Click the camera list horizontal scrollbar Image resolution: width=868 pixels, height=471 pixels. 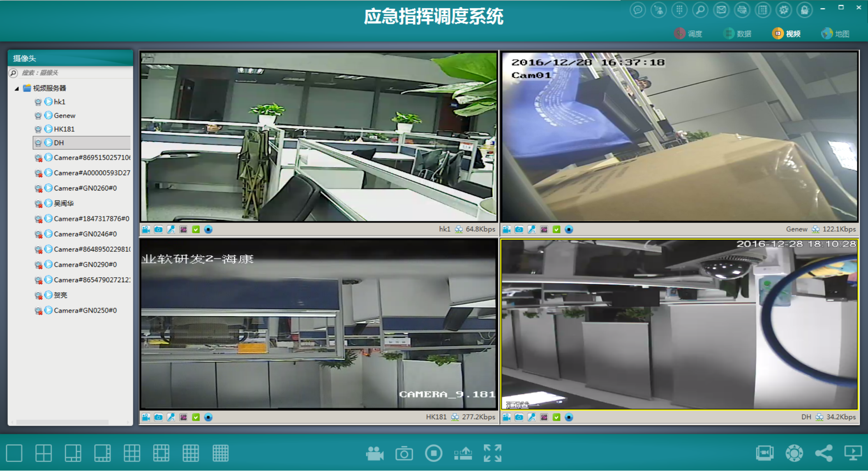62,422
